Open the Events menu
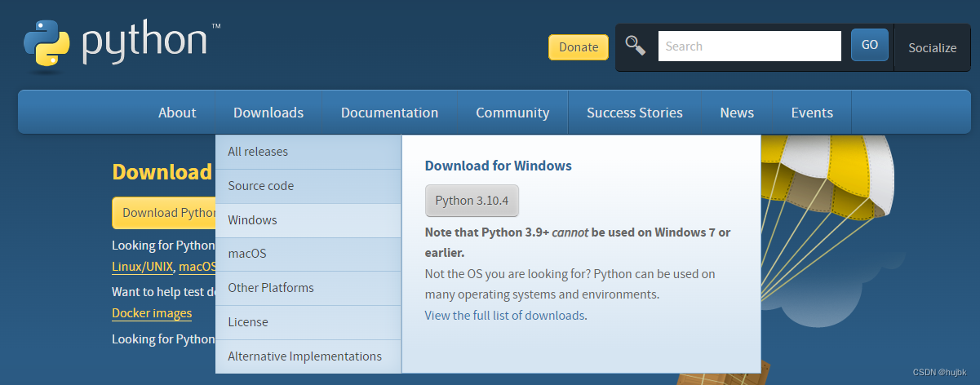The height and width of the screenshot is (385, 980). [x=812, y=113]
